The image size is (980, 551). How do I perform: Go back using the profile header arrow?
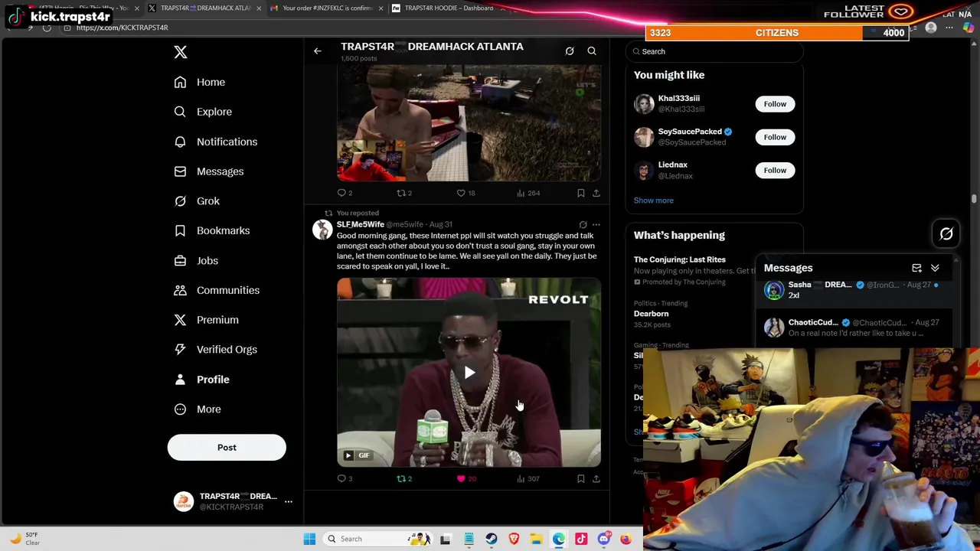(317, 51)
